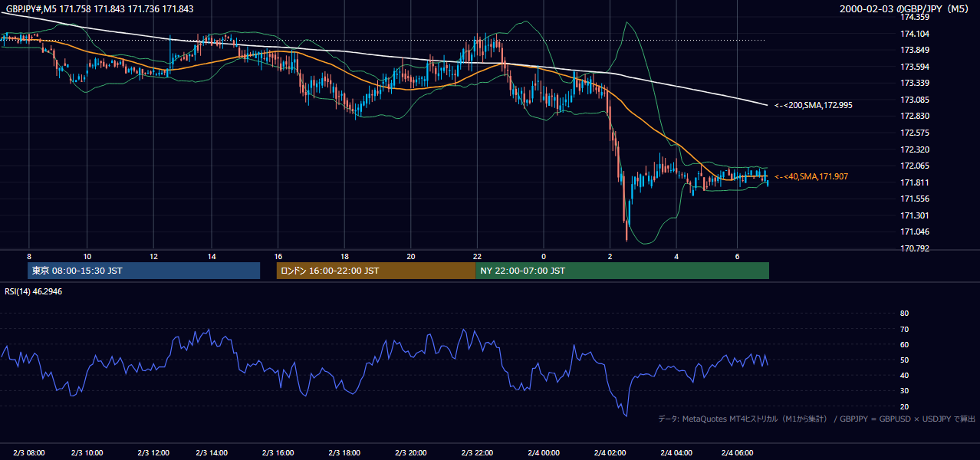This screenshot has height=460, width=980.
Task: Click RSI scale value 40
Action: 904,375
